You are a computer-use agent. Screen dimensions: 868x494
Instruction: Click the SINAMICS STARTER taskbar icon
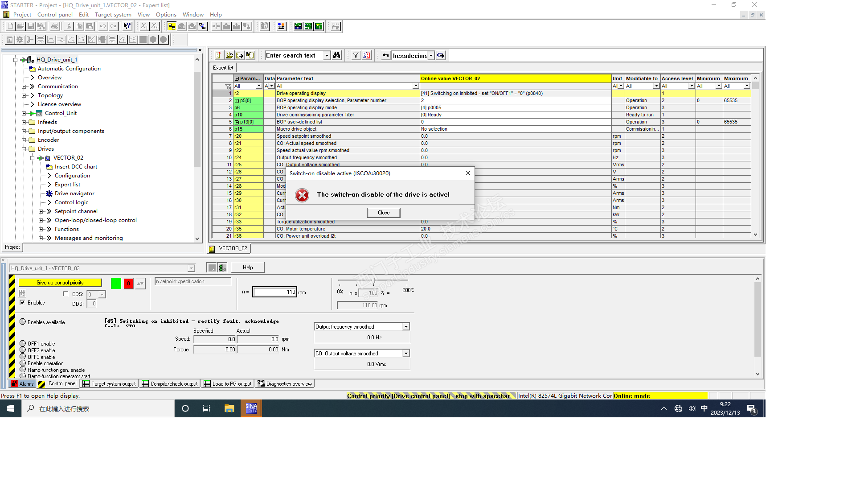coord(251,408)
